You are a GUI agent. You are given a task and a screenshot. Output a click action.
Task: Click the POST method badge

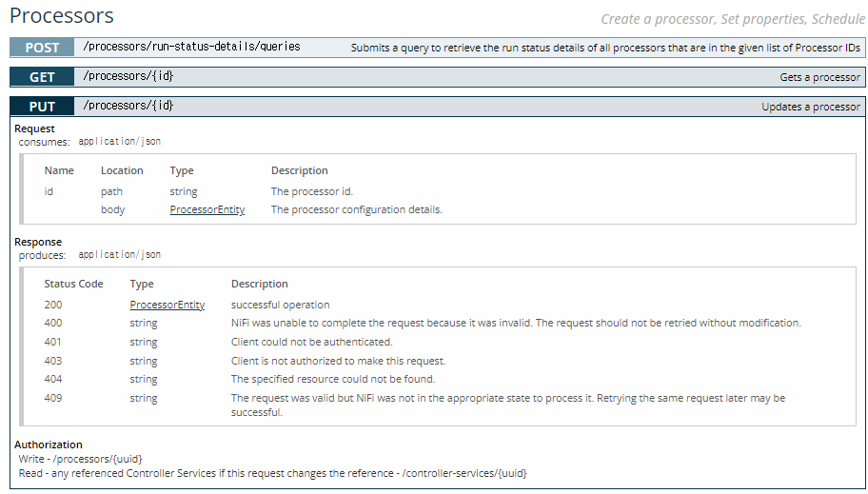42,48
